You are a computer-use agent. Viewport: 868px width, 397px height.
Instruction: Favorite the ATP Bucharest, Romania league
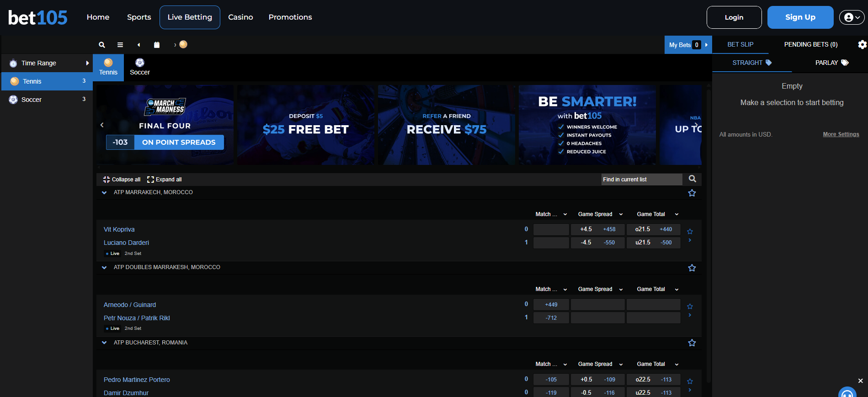pyautogui.click(x=692, y=343)
